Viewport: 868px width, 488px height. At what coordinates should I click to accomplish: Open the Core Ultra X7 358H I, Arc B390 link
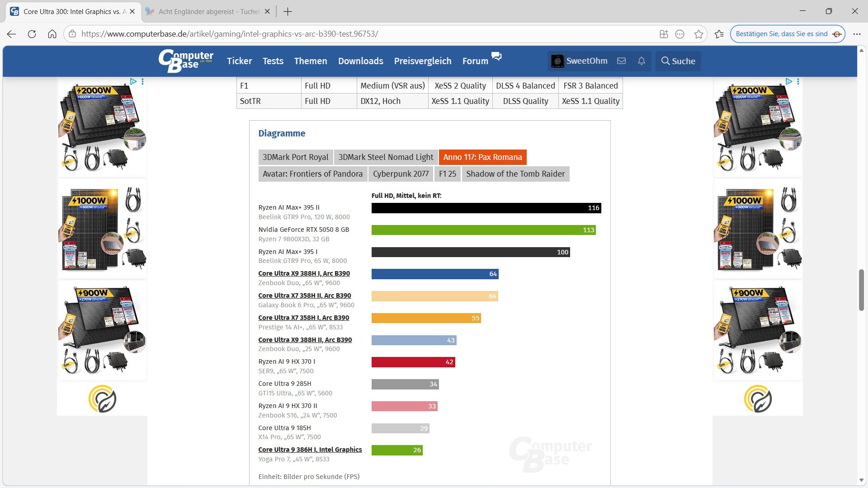pos(304,318)
